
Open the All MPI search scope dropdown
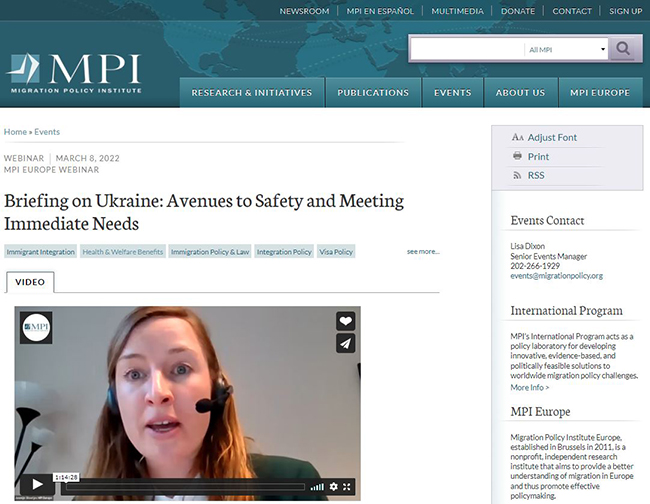(566, 49)
